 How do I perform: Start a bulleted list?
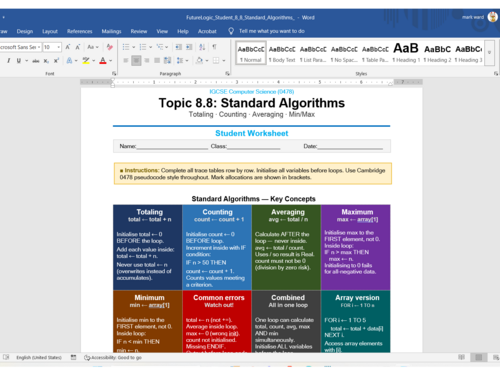tap(126, 47)
